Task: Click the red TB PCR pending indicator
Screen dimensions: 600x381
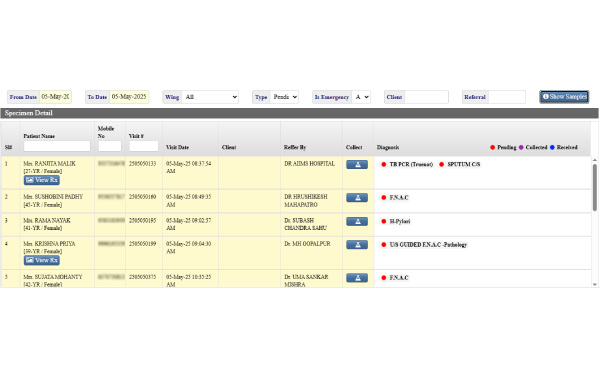Action: 384,164
